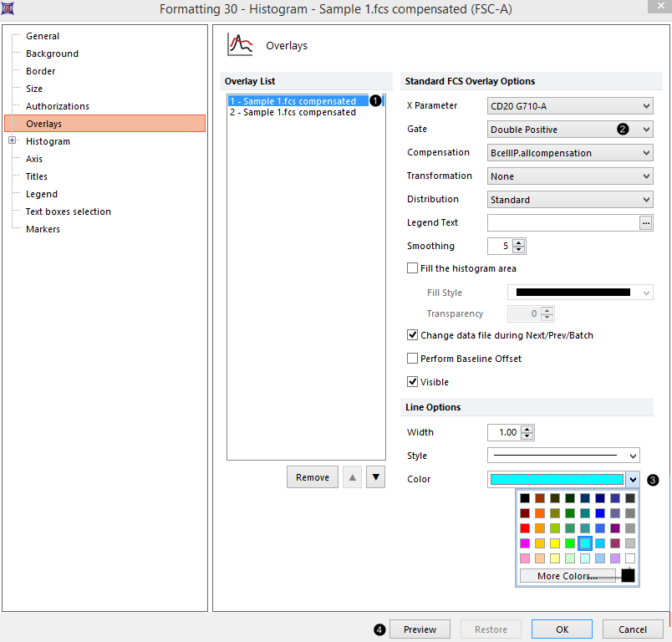Expand the Histogram tree node
Viewport: 672px width, 642px height.
(13, 141)
